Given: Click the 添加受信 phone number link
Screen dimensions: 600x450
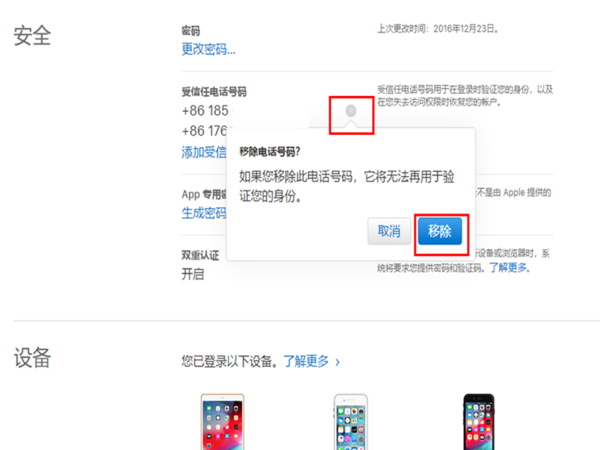Looking at the screenshot, I should pos(204,152).
